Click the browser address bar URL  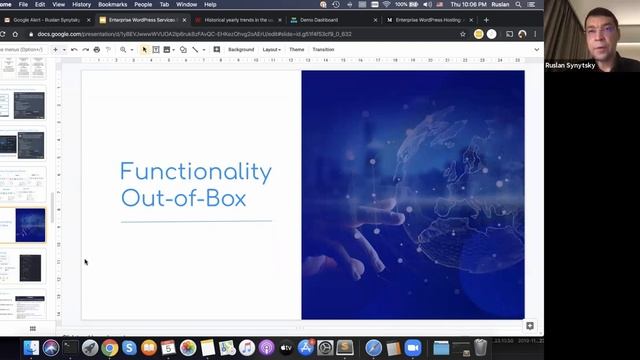pyautogui.click(x=194, y=34)
